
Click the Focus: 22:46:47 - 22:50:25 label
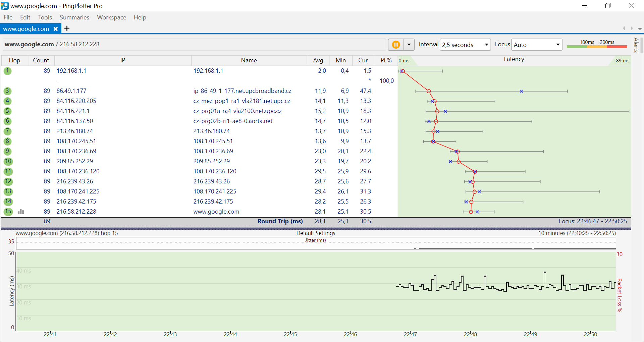pos(593,221)
